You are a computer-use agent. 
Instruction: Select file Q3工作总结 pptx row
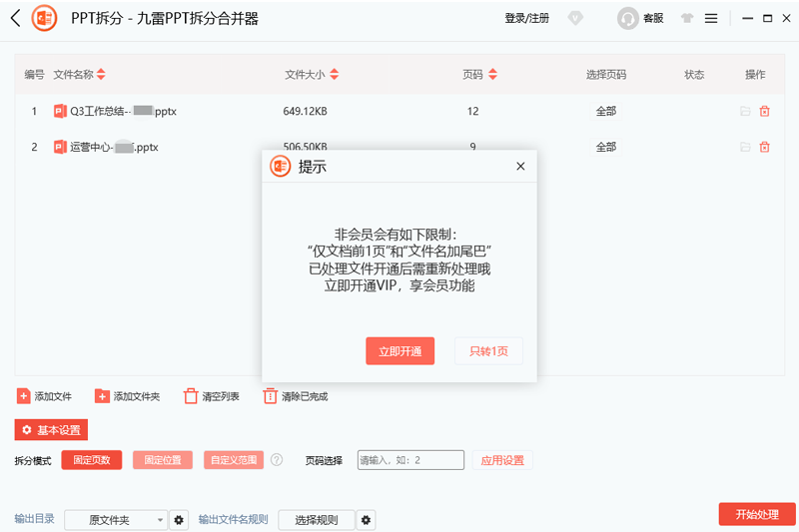(x=399, y=111)
